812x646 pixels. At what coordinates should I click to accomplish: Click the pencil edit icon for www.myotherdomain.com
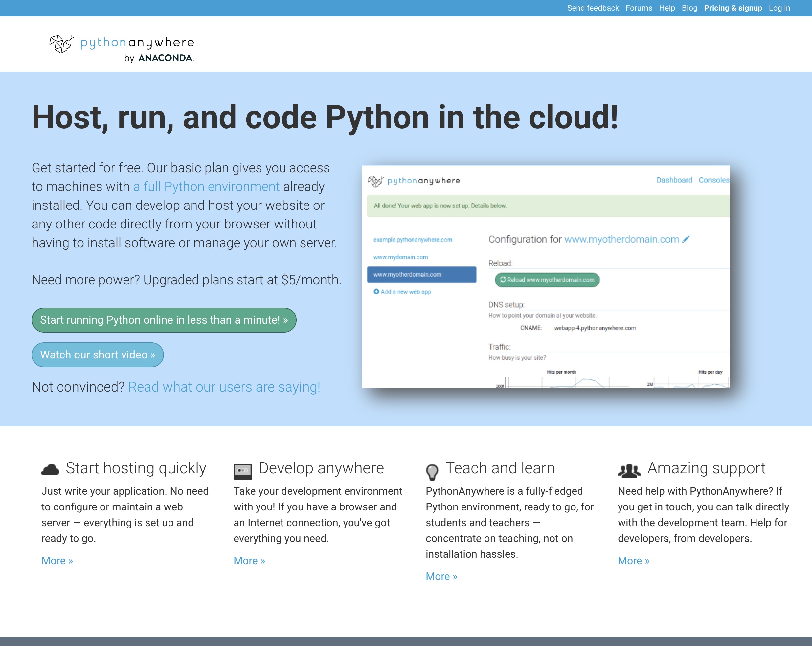pyautogui.click(x=687, y=238)
